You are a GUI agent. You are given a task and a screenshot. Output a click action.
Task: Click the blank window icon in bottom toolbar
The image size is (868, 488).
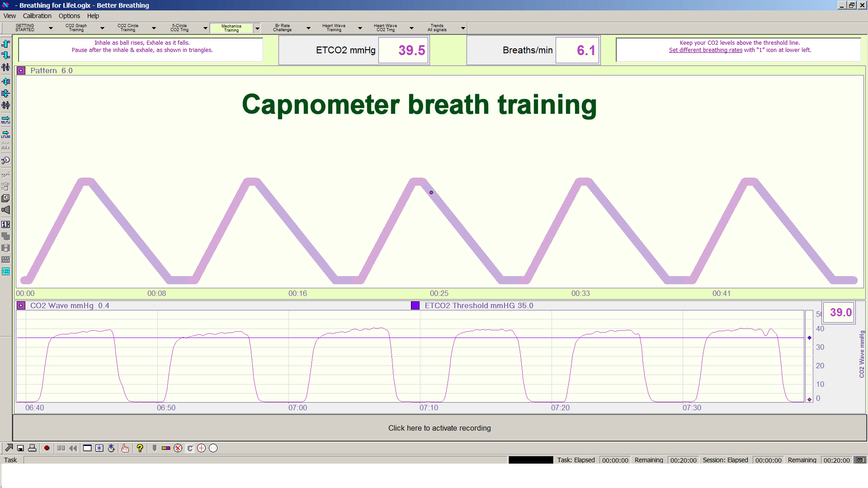87,448
